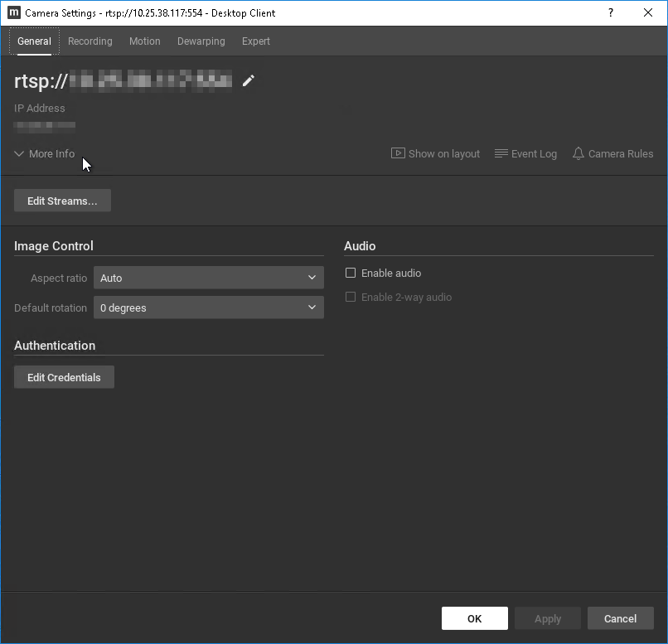Enable audio checkbox
Viewport: 668px width, 644px height.
coord(351,273)
